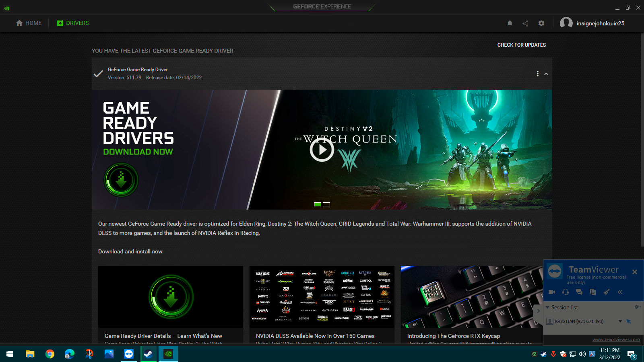Start TeamViewer video camera
Viewport: 644px width, 362px height.
coord(552,292)
